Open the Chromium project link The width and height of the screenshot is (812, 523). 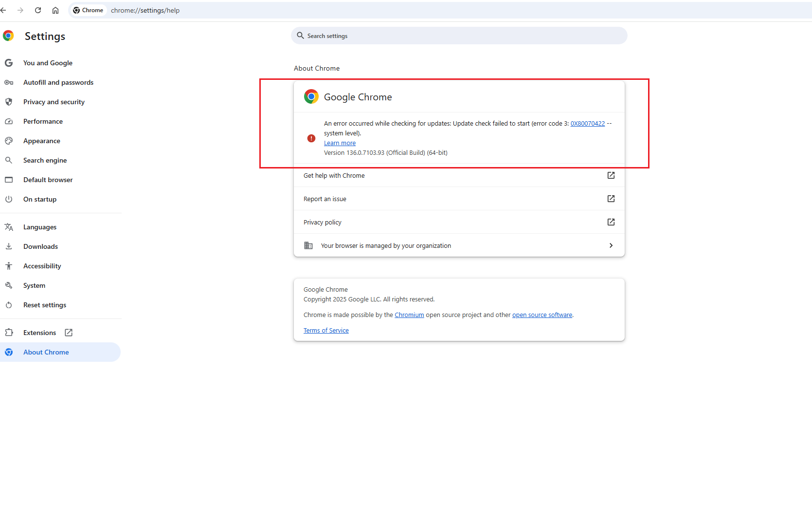point(409,315)
